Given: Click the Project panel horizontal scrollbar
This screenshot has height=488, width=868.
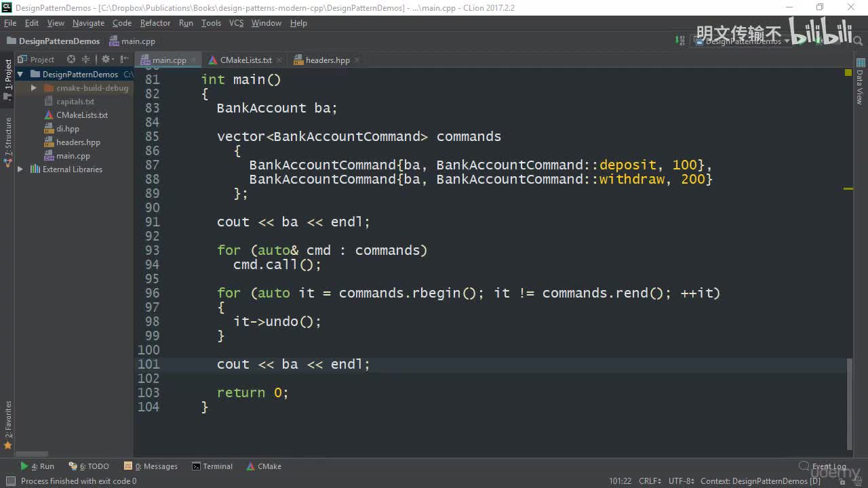Looking at the screenshot, I should (32, 454).
